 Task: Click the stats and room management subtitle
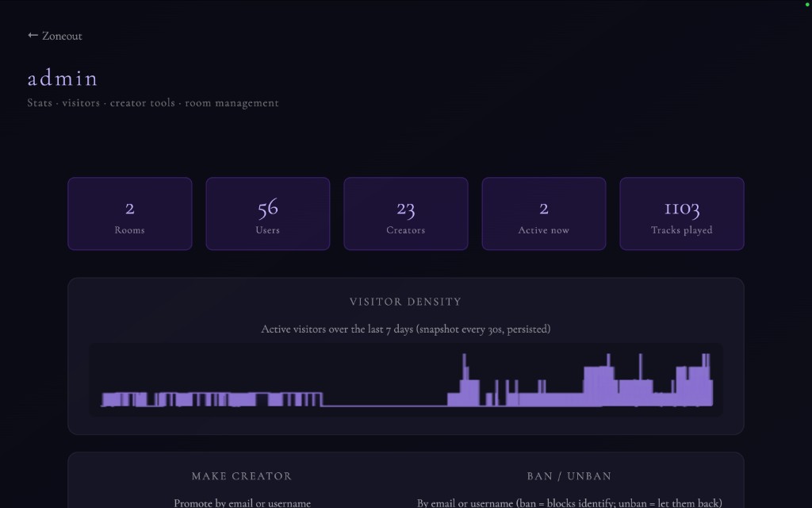153,103
